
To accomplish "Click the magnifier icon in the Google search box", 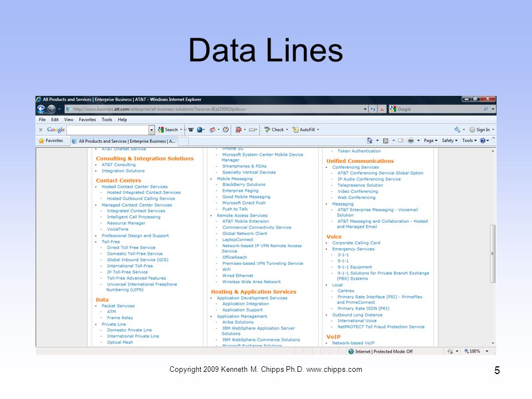I will (x=486, y=109).
